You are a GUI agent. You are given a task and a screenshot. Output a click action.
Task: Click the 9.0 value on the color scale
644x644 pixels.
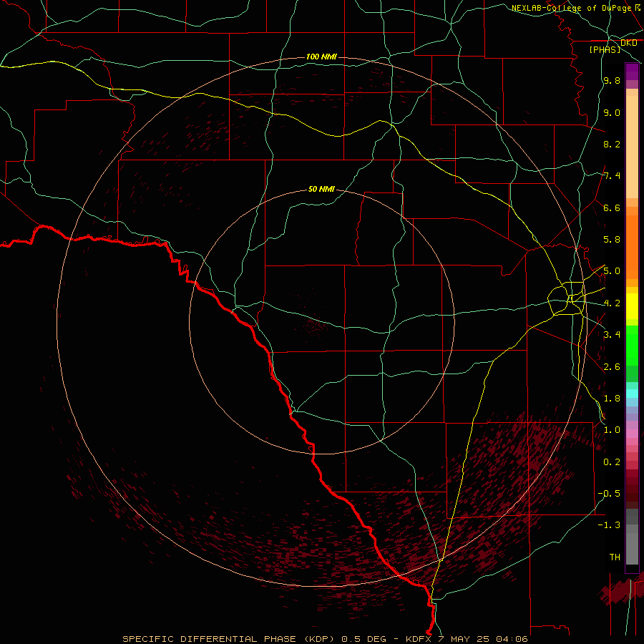click(612, 112)
